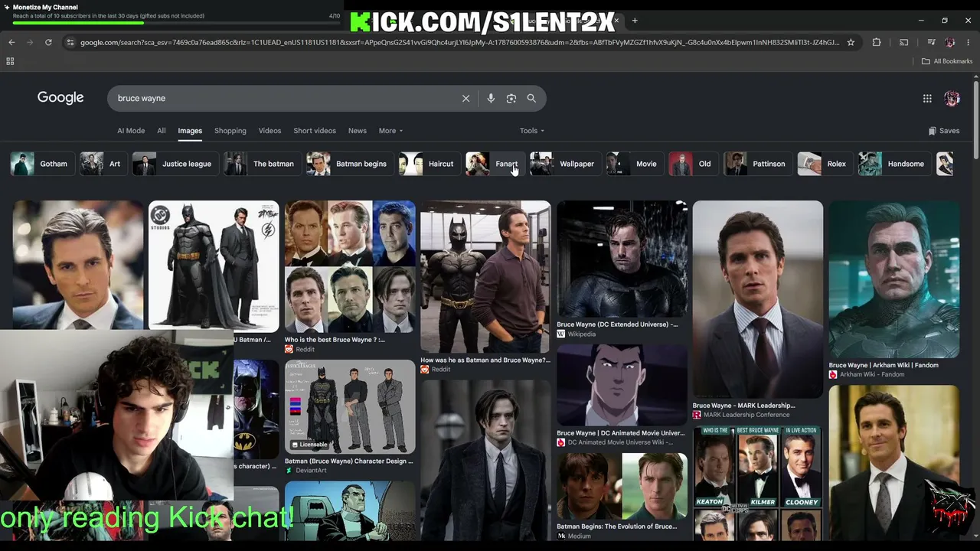
Task: Open "Bruce Wayne | Arkham Wiki | Fandom" link
Action: tap(884, 365)
